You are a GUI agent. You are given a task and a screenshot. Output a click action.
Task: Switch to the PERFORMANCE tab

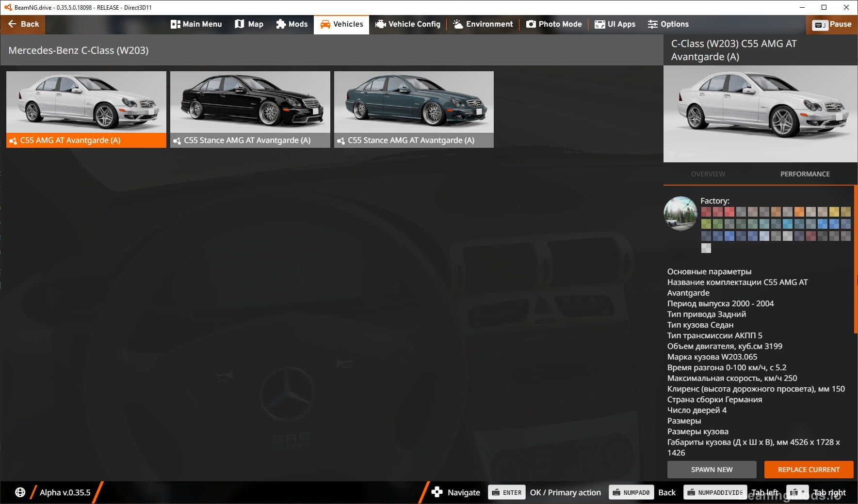[805, 174]
